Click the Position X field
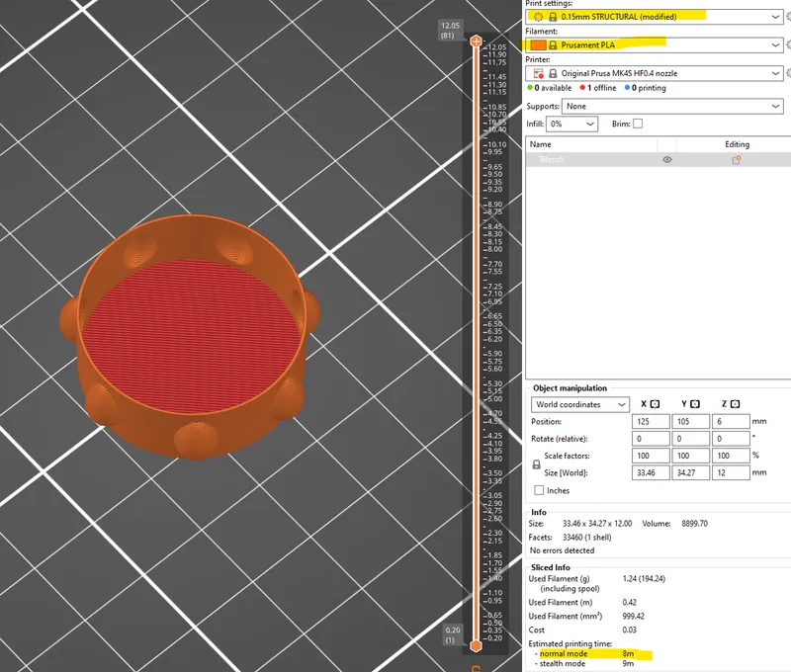This screenshot has width=791, height=672. (651, 421)
